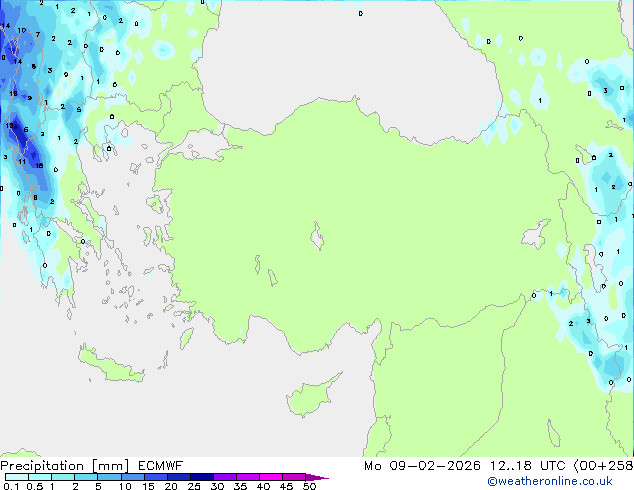
Task: Pick the 10–15 mm legend swatch
Action: [132, 477]
